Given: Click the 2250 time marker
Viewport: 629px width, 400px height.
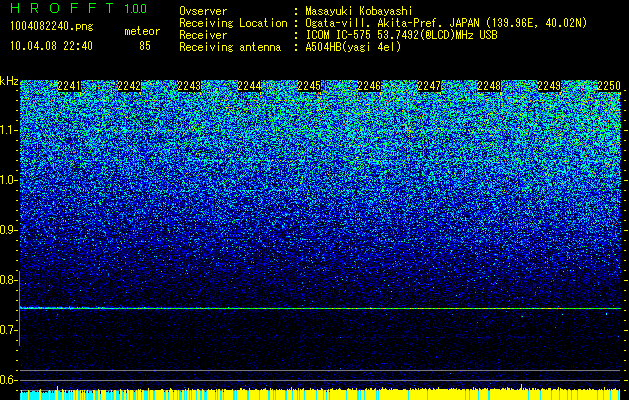Looking at the screenshot, I should point(609,86).
